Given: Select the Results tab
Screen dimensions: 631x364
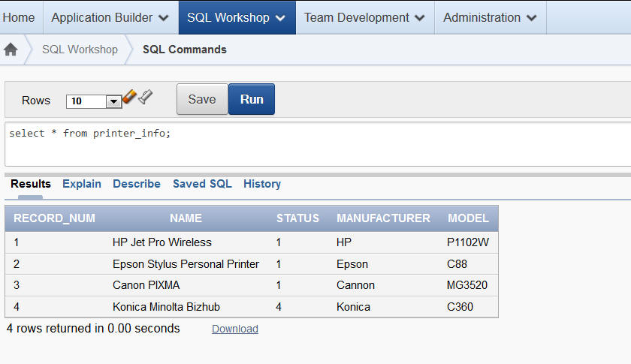Looking at the screenshot, I should click(31, 184).
